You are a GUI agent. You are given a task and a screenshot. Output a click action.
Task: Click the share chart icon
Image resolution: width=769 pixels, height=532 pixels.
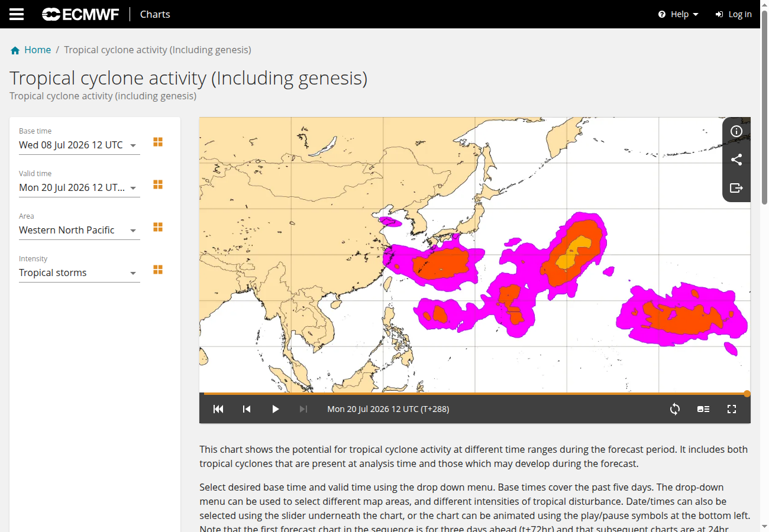(x=736, y=160)
